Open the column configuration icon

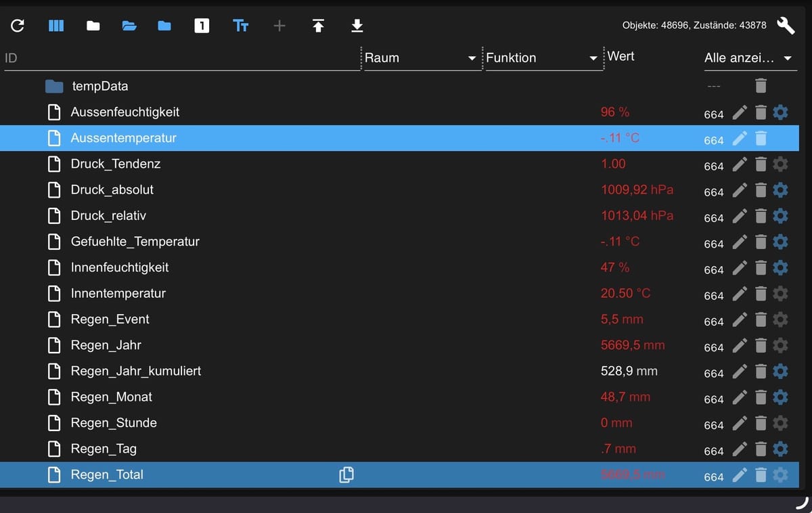[x=56, y=26]
